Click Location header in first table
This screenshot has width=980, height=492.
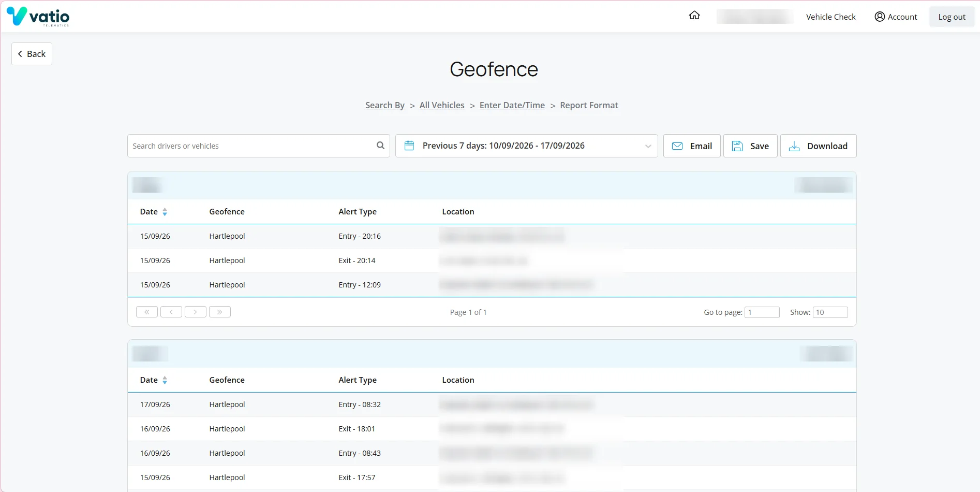(458, 212)
